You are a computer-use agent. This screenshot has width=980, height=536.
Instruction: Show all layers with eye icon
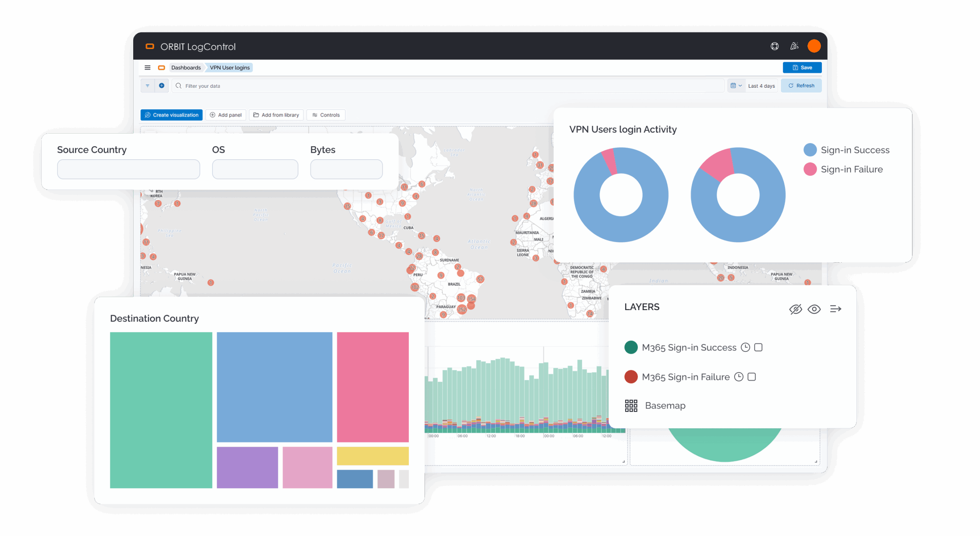click(814, 309)
